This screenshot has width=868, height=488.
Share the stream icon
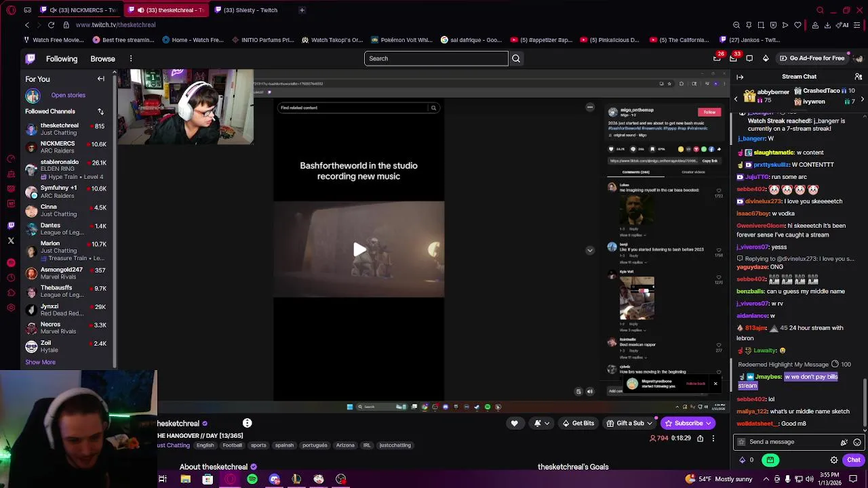pos(700,439)
